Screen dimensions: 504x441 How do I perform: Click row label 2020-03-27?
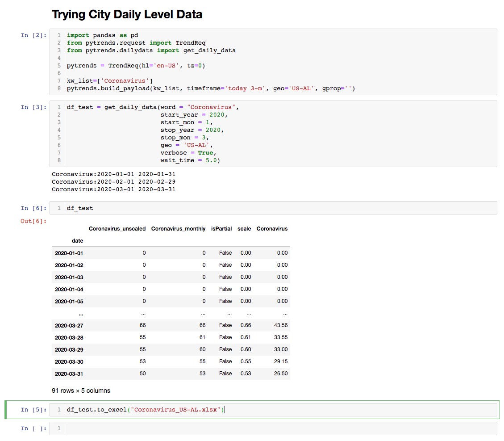tap(69, 326)
